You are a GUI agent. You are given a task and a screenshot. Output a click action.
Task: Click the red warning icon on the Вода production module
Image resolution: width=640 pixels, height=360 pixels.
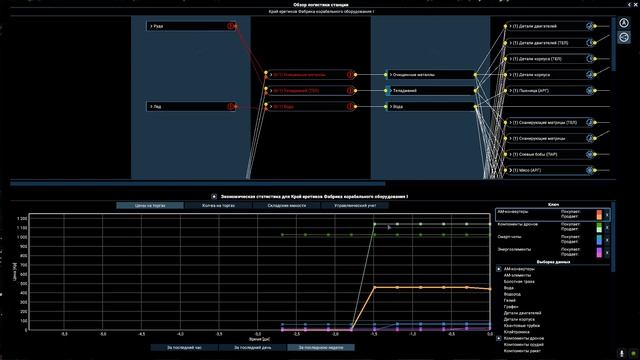click(350, 107)
